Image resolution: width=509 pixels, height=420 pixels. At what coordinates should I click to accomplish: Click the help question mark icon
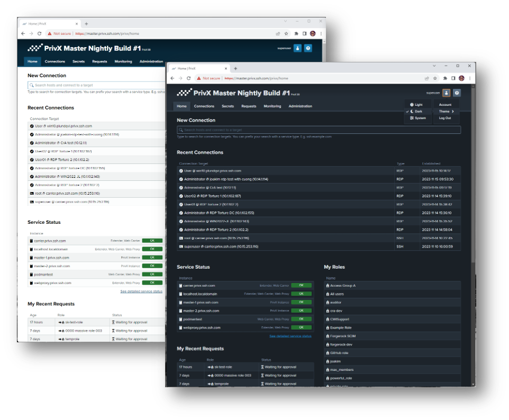(x=457, y=93)
